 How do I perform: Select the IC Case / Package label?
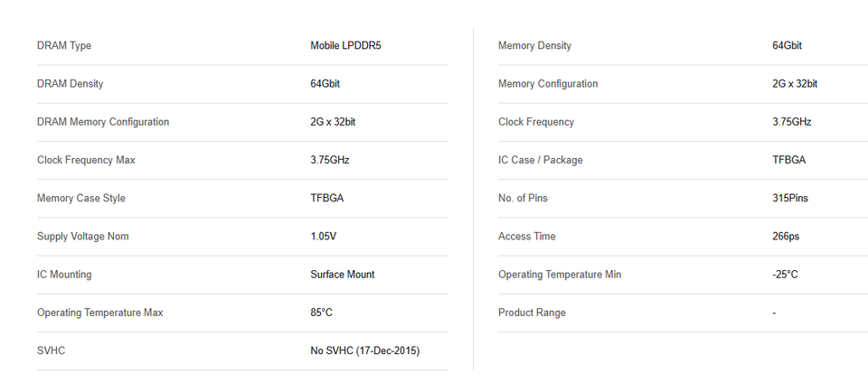[541, 160]
